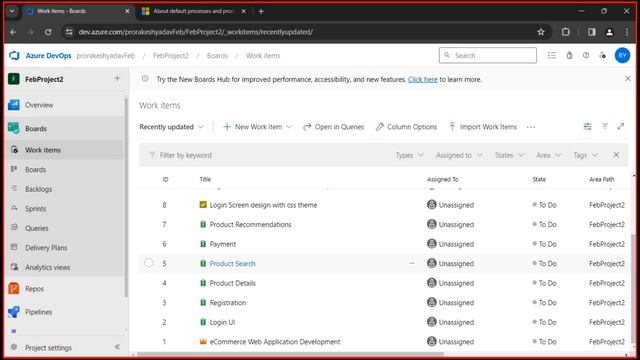Switch to the About default processes tab

pos(193,11)
